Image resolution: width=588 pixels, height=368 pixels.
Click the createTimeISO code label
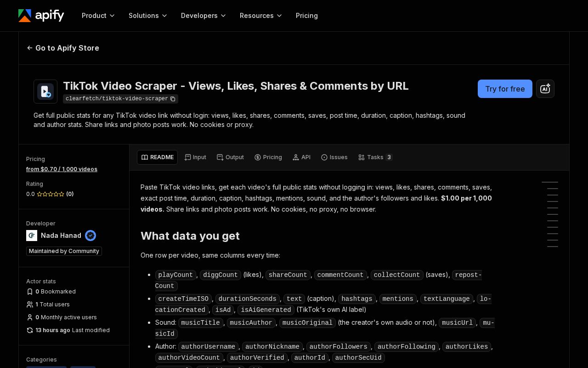tap(183, 299)
